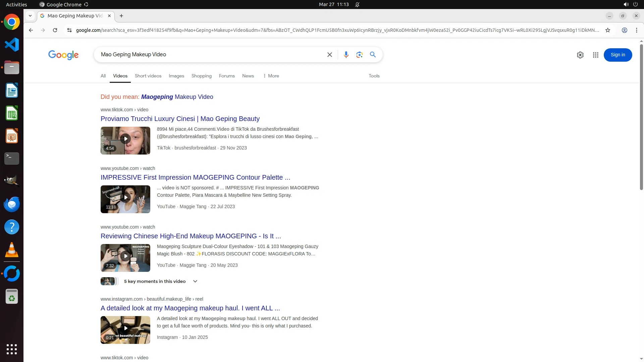This screenshot has width=644, height=362.
Task: Expand 5 key moments in this video
Action: [x=195, y=281]
